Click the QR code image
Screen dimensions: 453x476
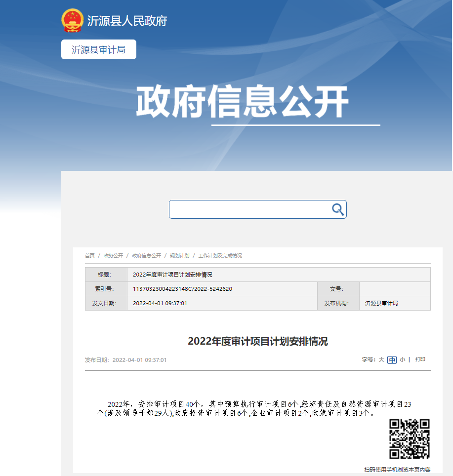[409, 439]
